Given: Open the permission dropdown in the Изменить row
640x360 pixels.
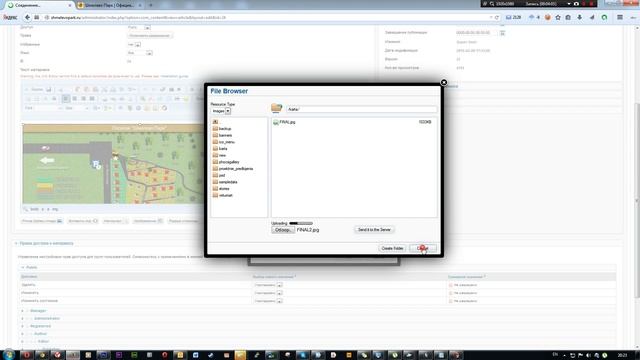Looking at the screenshot, I should click(x=268, y=293).
